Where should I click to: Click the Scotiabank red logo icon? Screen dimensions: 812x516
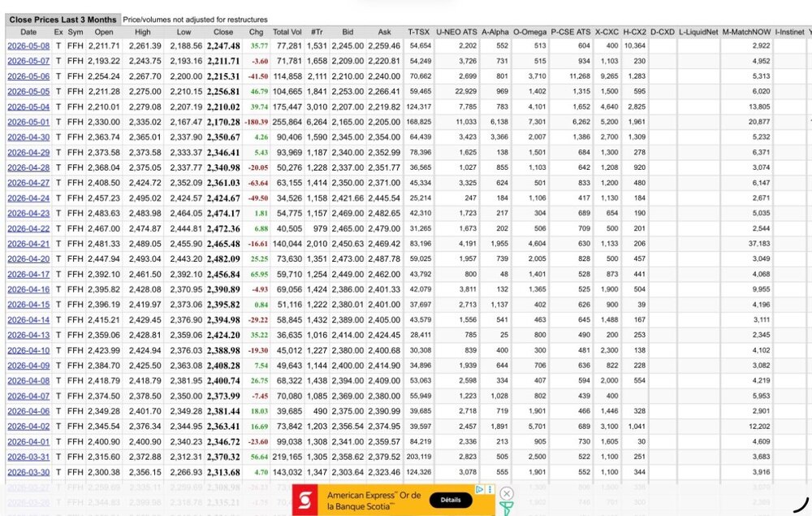click(x=305, y=501)
